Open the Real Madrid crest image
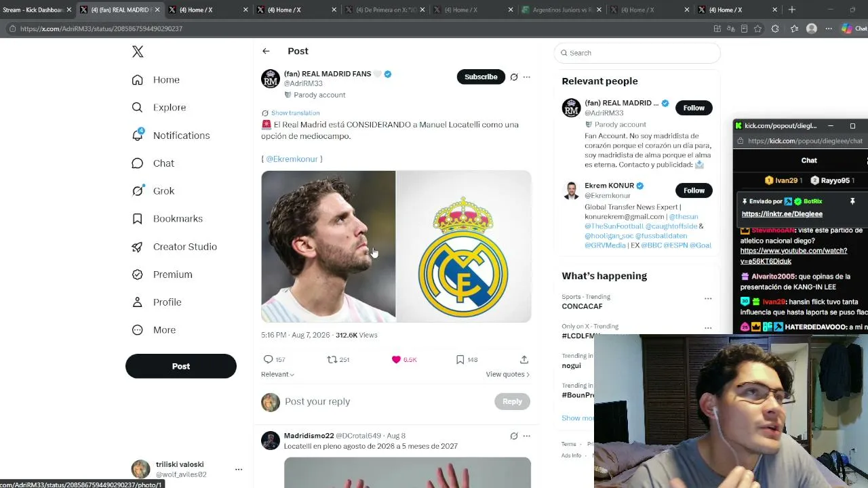Viewport: 868px width, 488px height. [x=464, y=247]
